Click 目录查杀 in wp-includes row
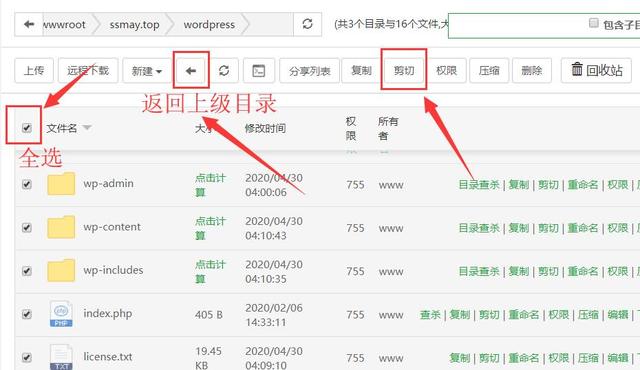This screenshot has height=370, width=640. pos(479,271)
